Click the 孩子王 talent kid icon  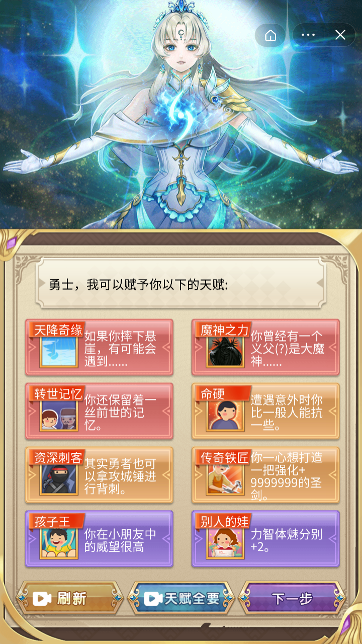pos(59,542)
